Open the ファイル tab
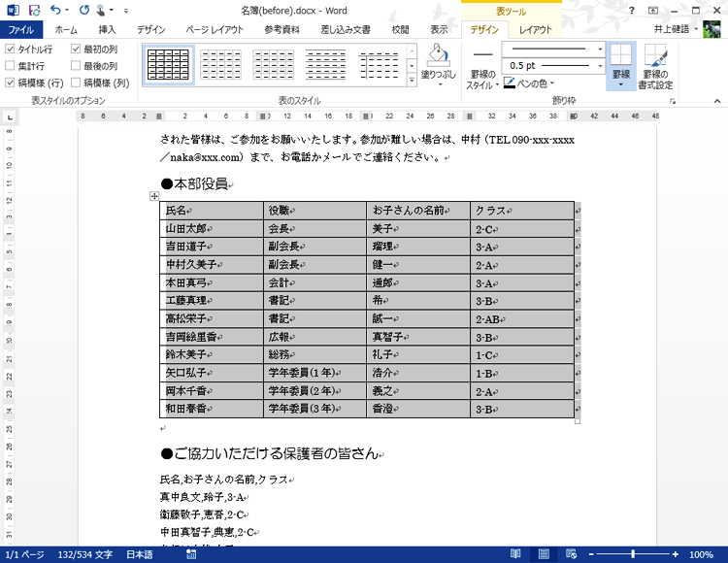Image resolution: width=728 pixels, height=563 pixels. coord(21,30)
